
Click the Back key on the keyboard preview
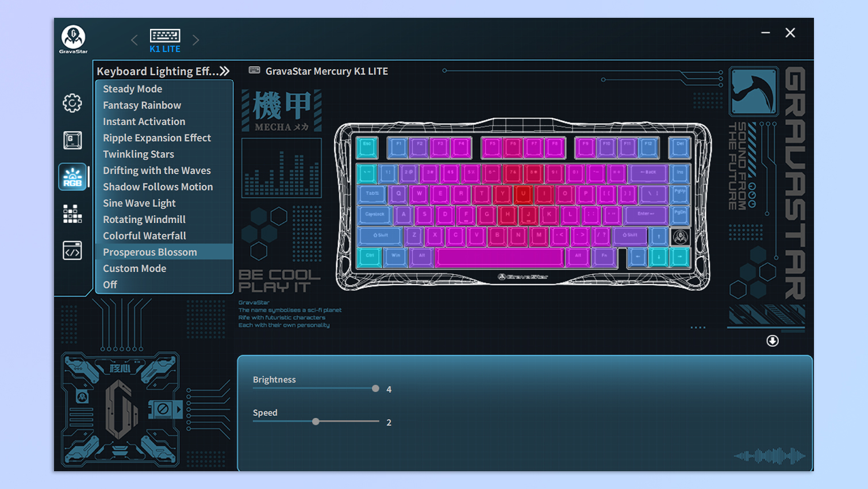tap(648, 174)
